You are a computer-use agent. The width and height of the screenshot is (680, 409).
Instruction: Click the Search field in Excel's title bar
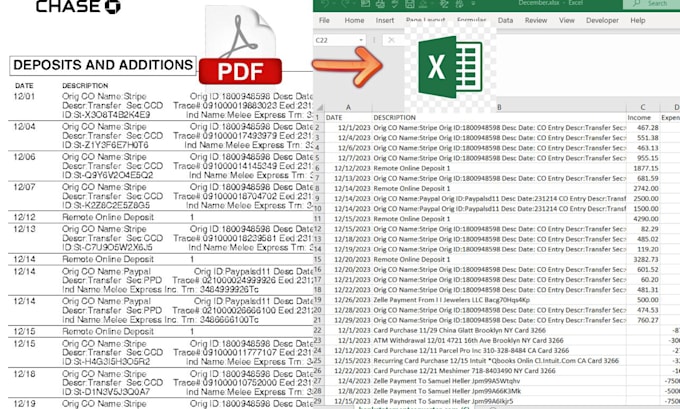pos(652,4)
